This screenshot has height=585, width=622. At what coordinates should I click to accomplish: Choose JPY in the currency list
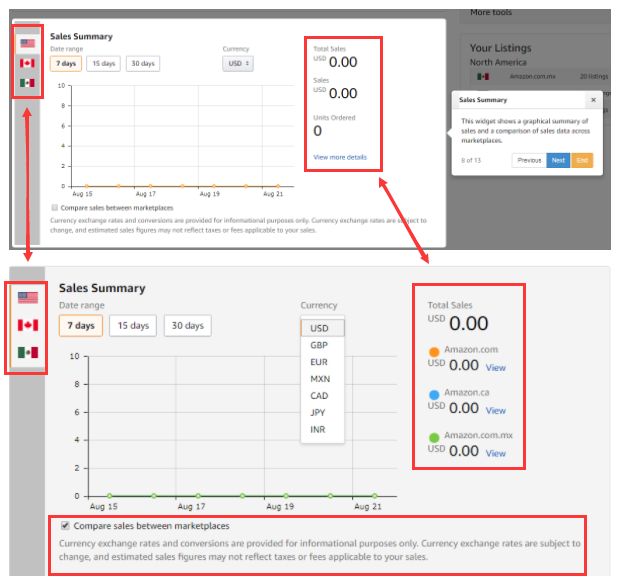click(323, 412)
